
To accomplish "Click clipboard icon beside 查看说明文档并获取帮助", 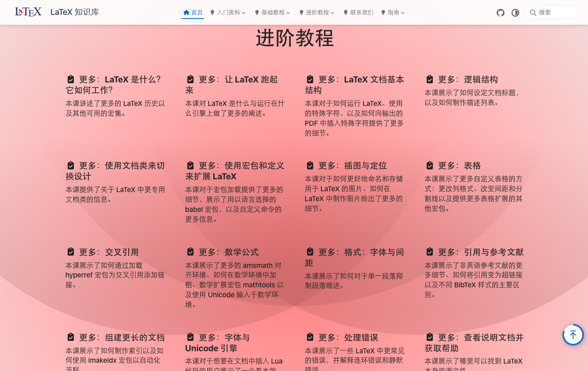I will [x=430, y=337].
